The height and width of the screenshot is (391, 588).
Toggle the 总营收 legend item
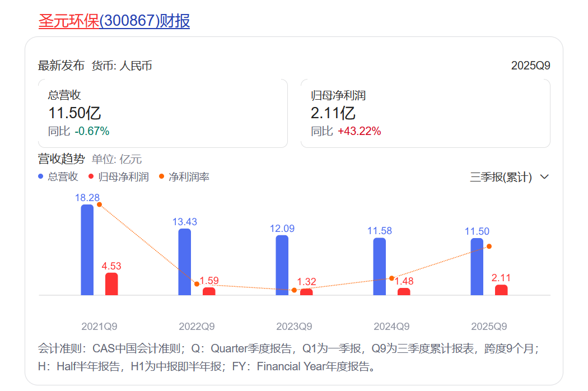[58, 177]
